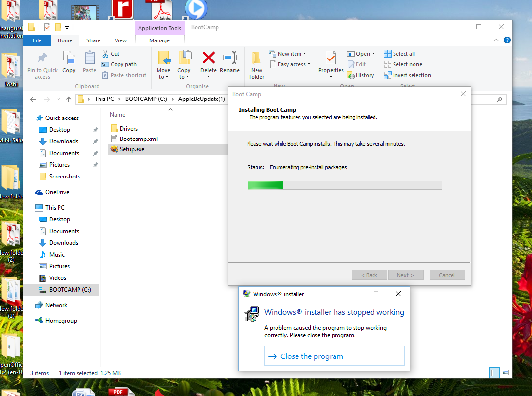Select Music under This PC

(x=57, y=255)
